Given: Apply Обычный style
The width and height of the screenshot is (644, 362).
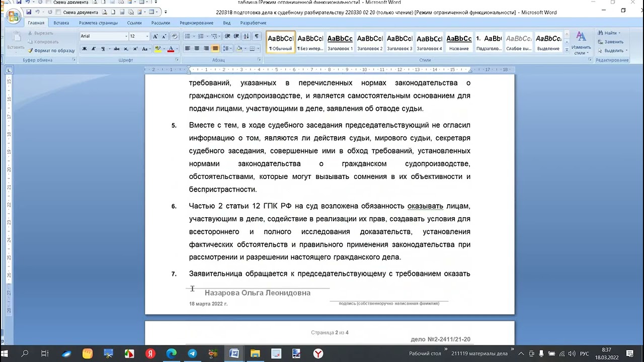Looking at the screenshot, I should click(x=281, y=42).
